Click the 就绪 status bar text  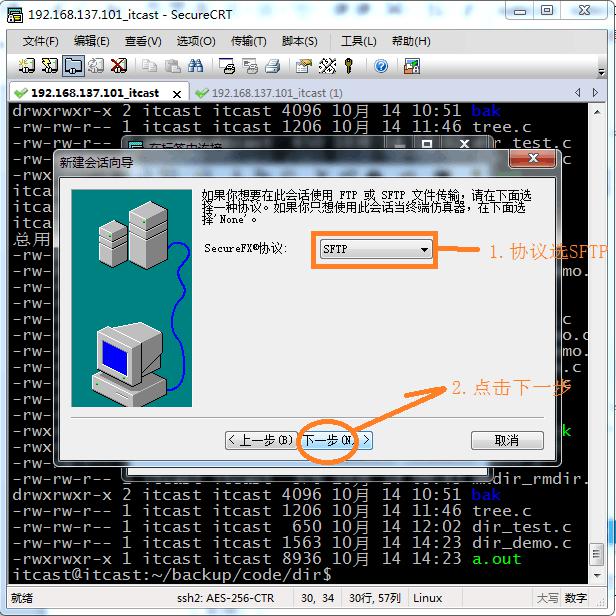pos(22,598)
